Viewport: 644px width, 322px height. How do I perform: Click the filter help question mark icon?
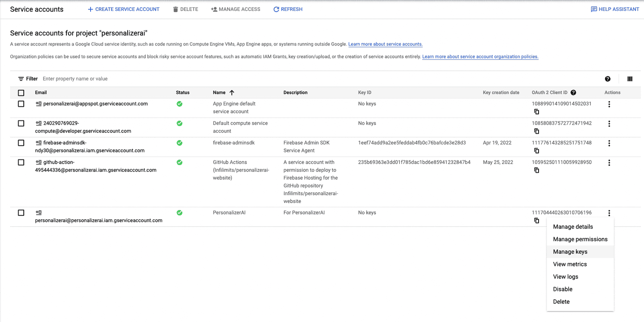tap(608, 79)
